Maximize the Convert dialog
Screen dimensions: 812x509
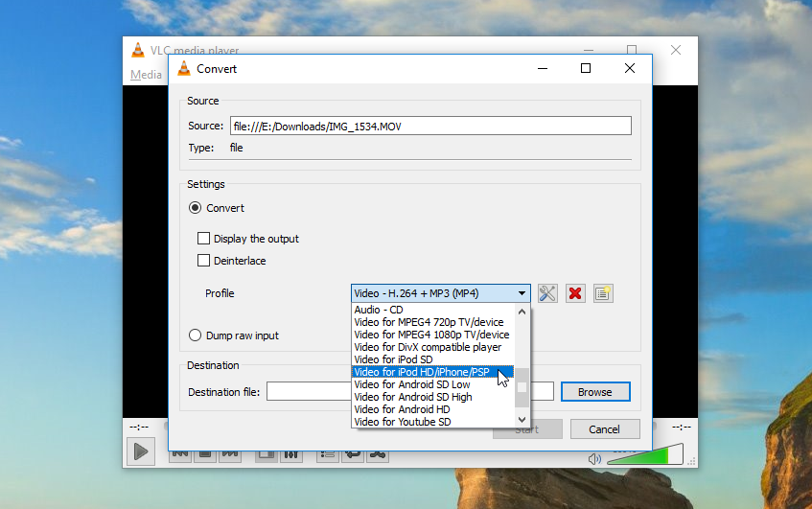point(586,68)
